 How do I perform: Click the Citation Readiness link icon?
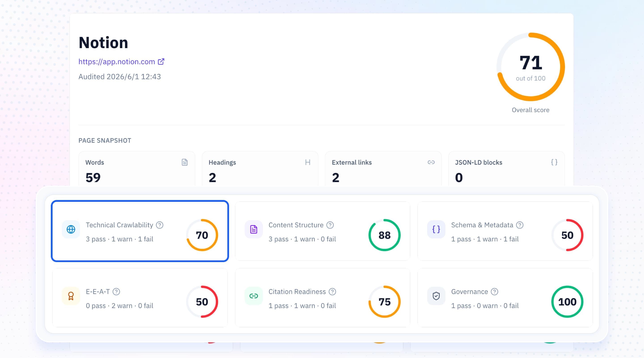(254, 296)
